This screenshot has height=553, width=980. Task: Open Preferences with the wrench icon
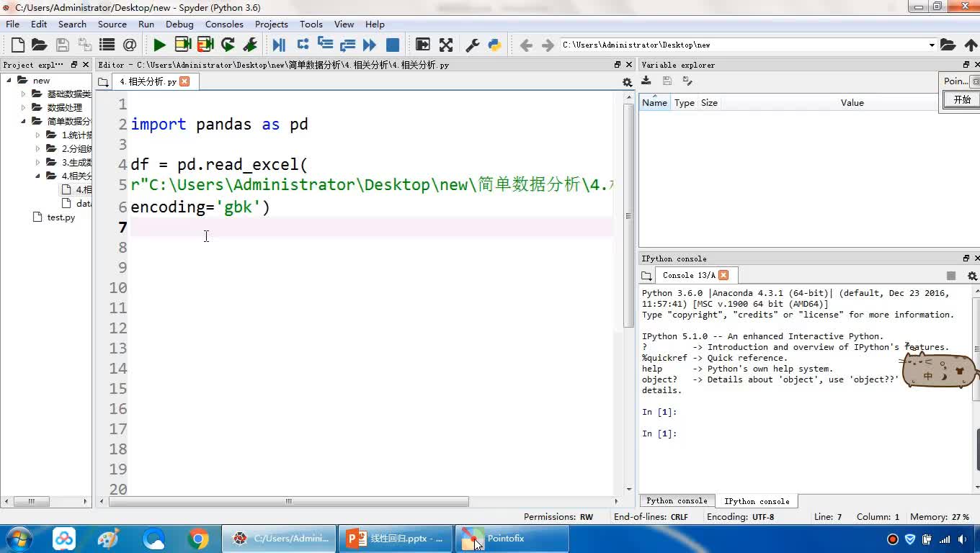point(473,45)
